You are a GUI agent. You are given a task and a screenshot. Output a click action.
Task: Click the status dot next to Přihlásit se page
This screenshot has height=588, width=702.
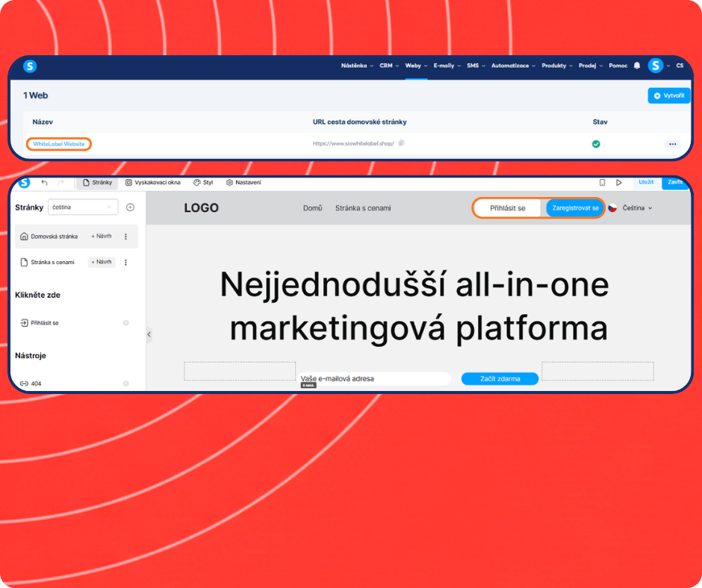pyautogui.click(x=125, y=322)
